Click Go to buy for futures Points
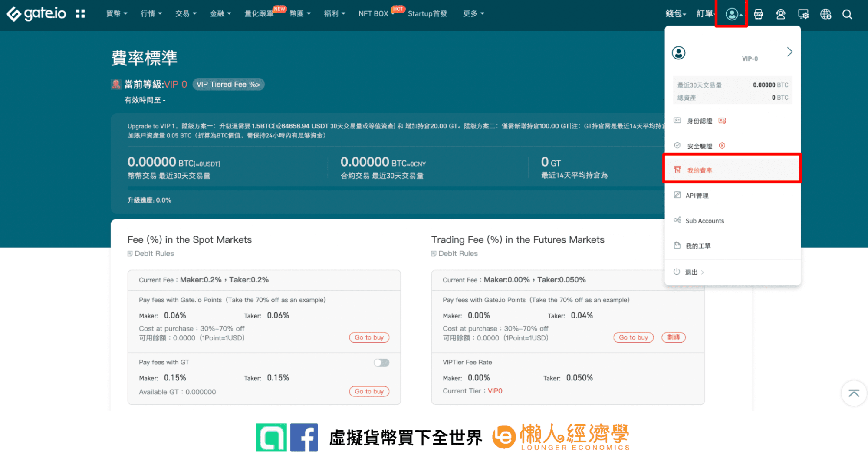The width and height of the screenshot is (868, 455). tap(633, 337)
